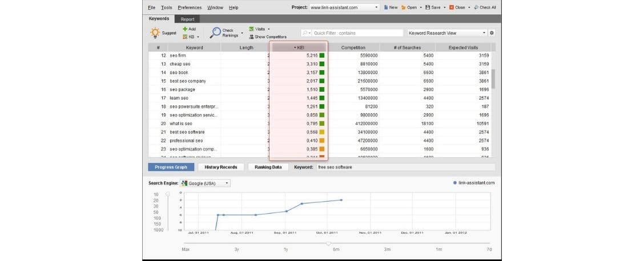Open the Keyword Research View dropdown

click(484, 33)
